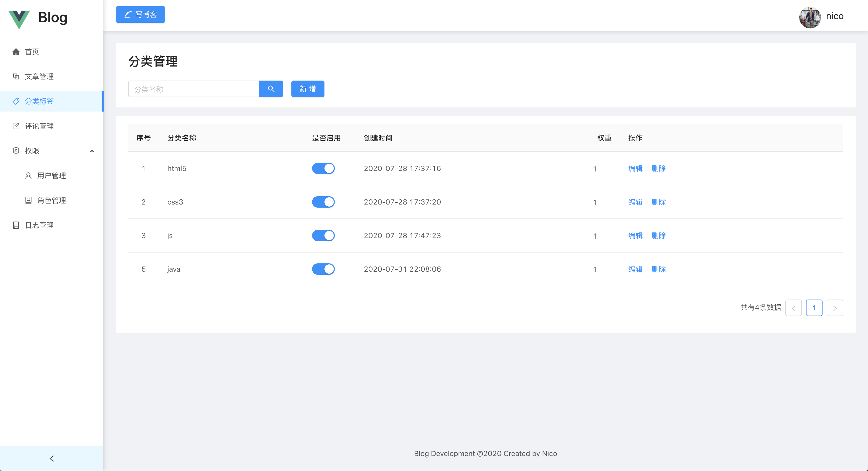
Task: Open the 分类标签 menu item
Action: (x=39, y=101)
